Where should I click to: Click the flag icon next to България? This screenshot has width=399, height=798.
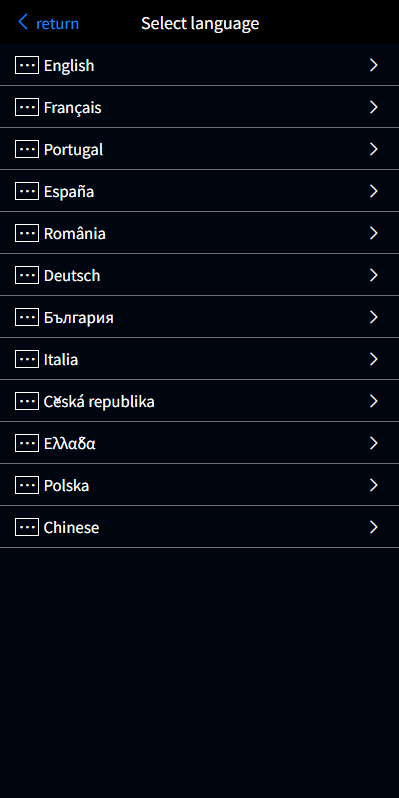pos(27,318)
